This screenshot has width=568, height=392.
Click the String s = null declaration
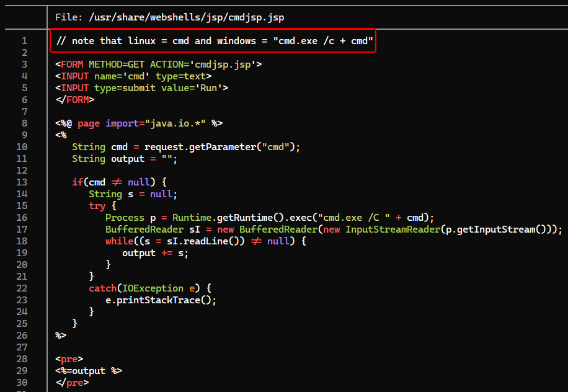133,194
